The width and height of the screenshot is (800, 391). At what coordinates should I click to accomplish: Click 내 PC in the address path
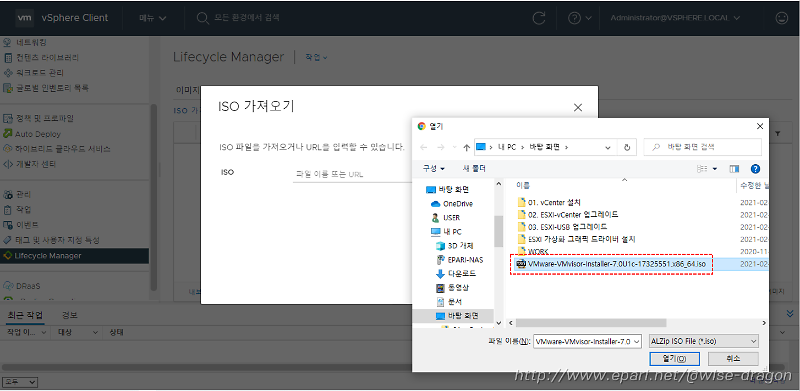pos(508,147)
